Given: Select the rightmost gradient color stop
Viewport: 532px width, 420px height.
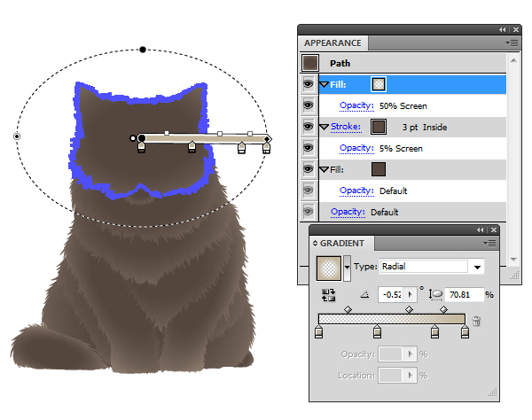Looking at the screenshot, I should [x=465, y=331].
